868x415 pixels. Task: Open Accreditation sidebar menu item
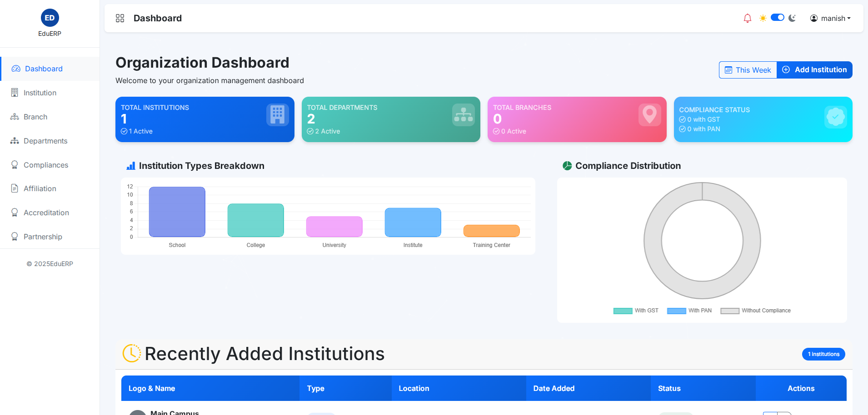click(46, 212)
